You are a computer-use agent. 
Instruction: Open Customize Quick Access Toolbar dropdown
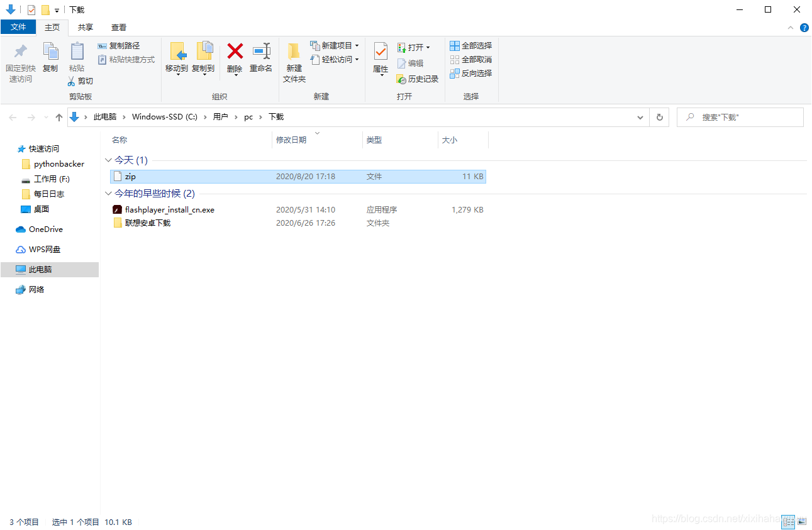(57, 11)
